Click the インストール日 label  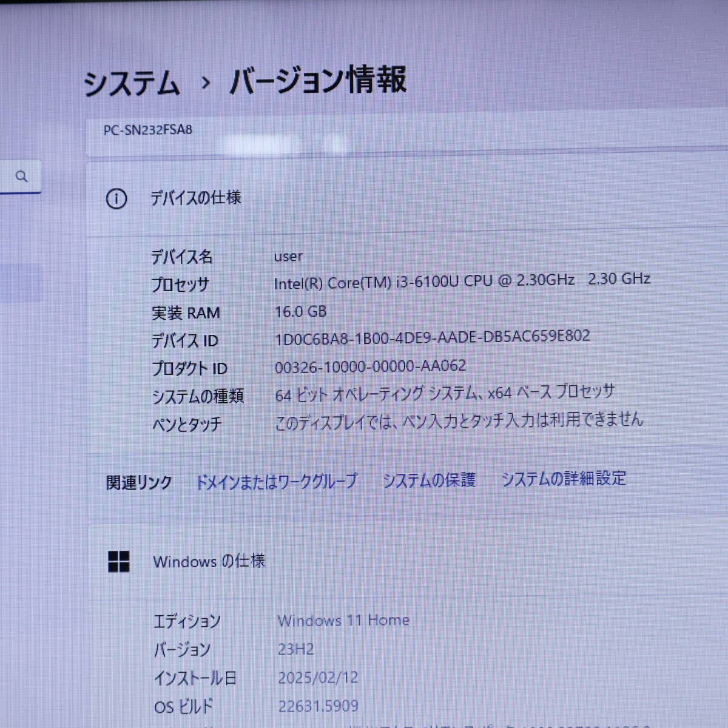click(x=195, y=678)
